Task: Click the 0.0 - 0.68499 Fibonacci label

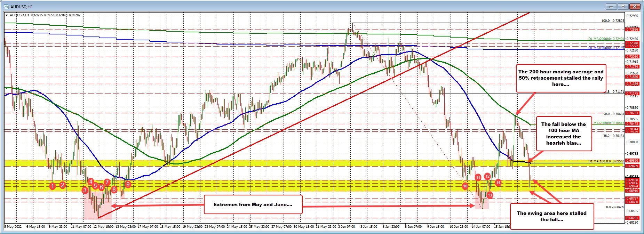Action: 615,207
